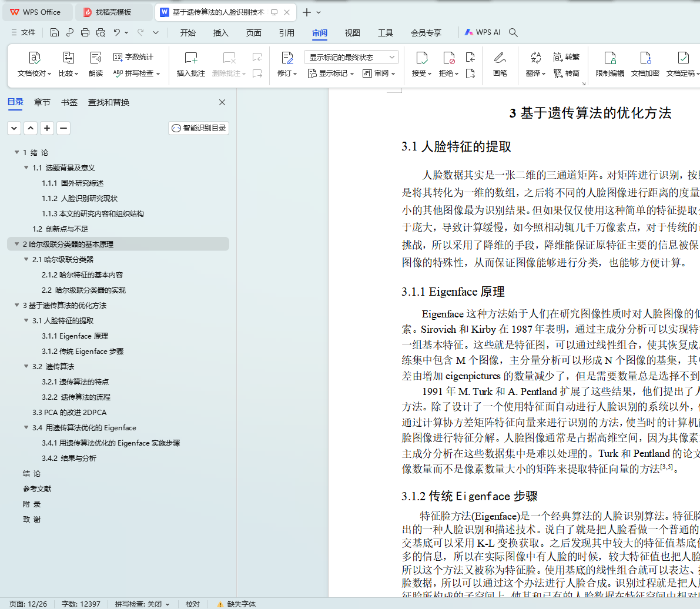The height and width of the screenshot is (609, 700).
Task: Open the 审阅 pane dropdown in ribbon
Action: [379, 73]
